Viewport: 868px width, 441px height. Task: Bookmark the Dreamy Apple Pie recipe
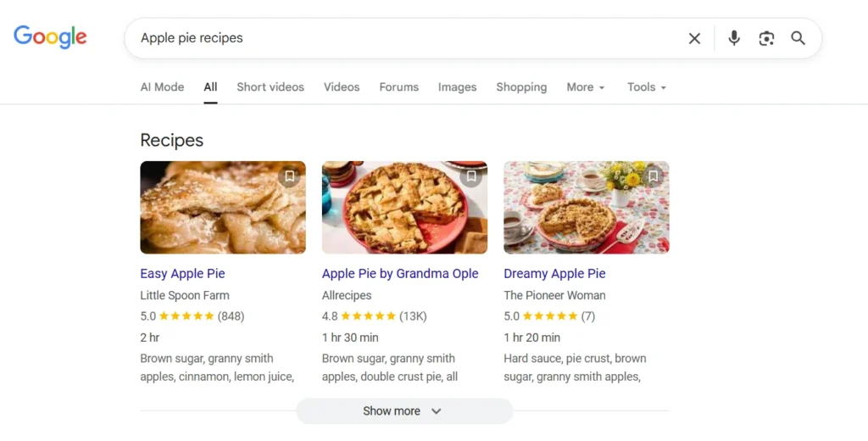click(x=653, y=176)
